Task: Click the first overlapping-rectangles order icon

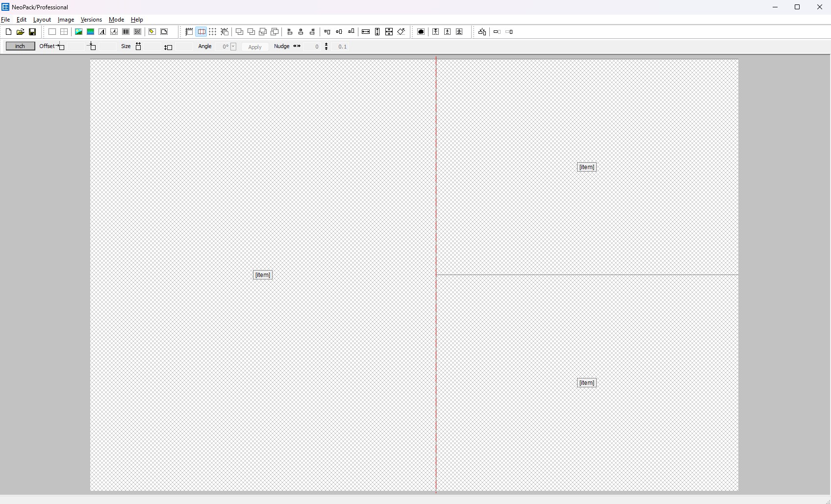Action: pos(239,32)
